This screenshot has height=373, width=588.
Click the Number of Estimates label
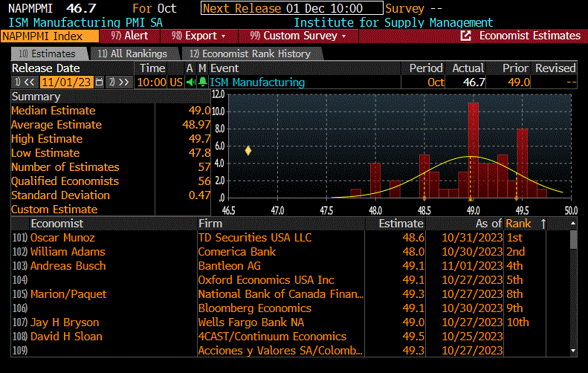(65, 167)
